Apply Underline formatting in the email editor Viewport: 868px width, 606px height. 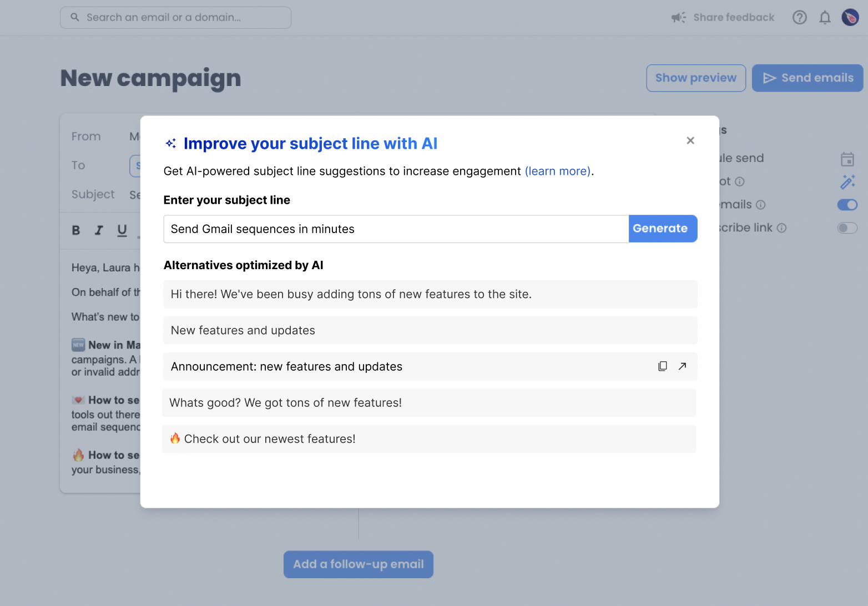(x=122, y=230)
